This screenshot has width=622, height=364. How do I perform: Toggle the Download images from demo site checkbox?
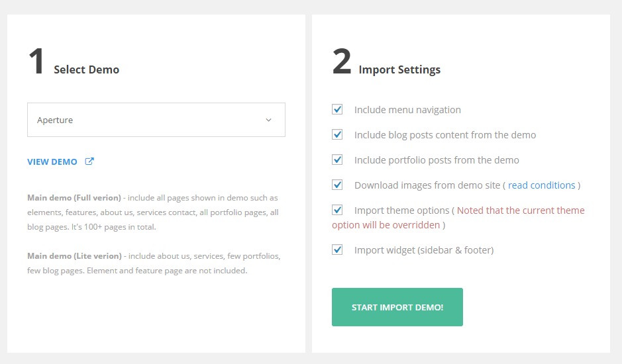pos(338,185)
